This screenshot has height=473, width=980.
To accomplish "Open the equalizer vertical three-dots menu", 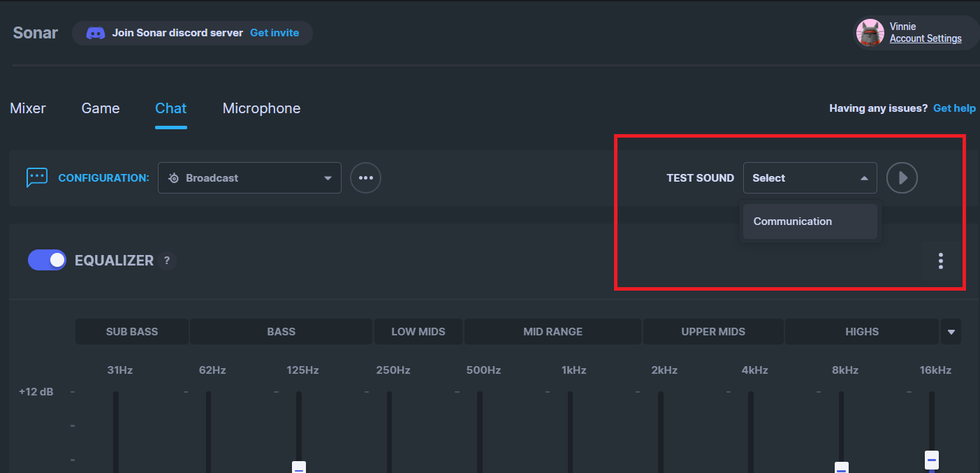I will (941, 261).
